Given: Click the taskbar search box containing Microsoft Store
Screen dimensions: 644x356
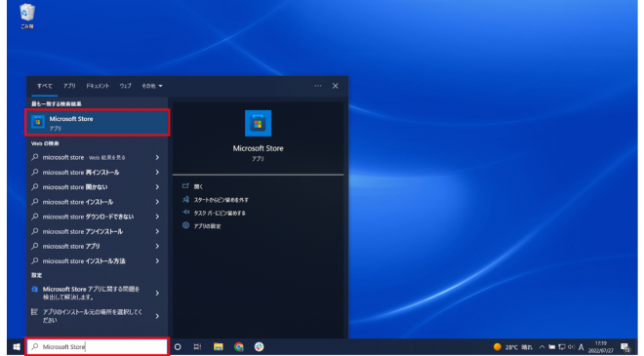Looking at the screenshot, I should (98, 347).
